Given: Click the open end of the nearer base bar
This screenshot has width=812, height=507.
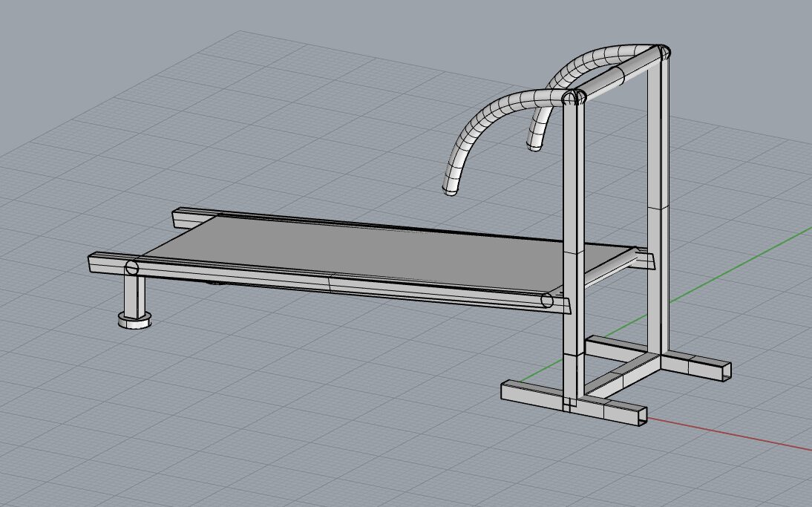Looking at the screenshot, I should point(639,417).
